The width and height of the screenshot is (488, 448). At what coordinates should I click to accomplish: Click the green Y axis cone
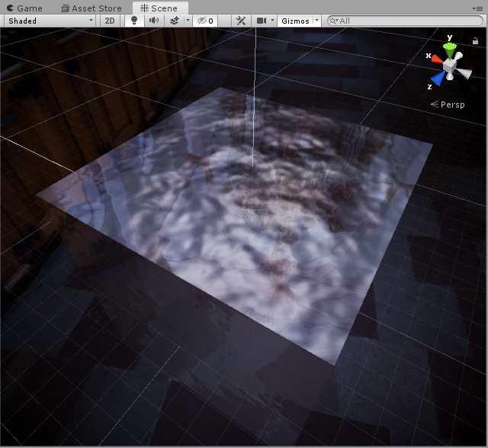[x=450, y=50]
